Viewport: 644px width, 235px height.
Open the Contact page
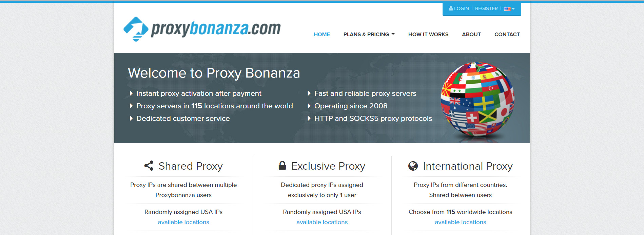507,35
